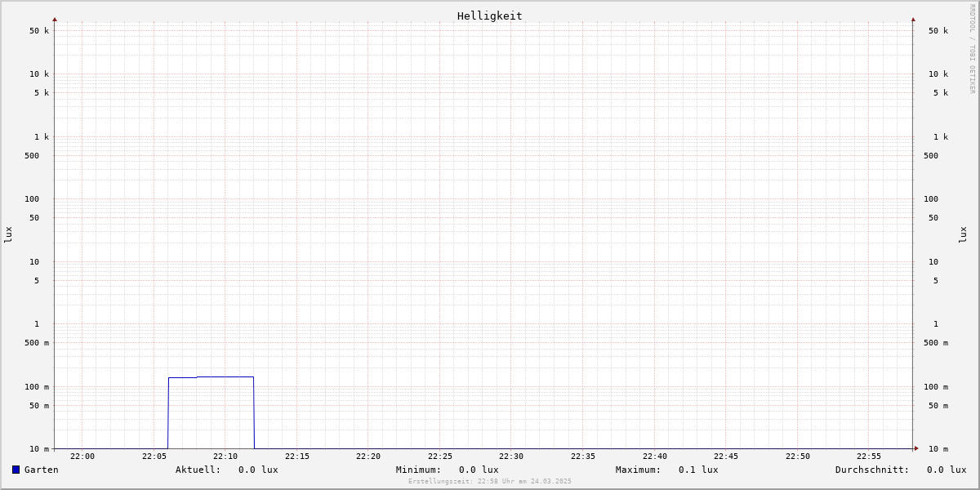The height and width of the screenshot is (490, 980).
Task: Click the left vertical 'lux' axis title
Action: point(8,235)
